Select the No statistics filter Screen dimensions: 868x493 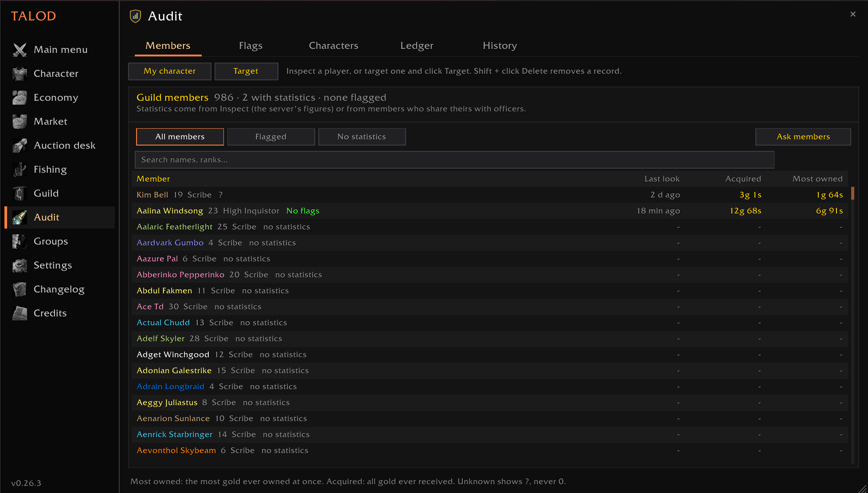362,137
